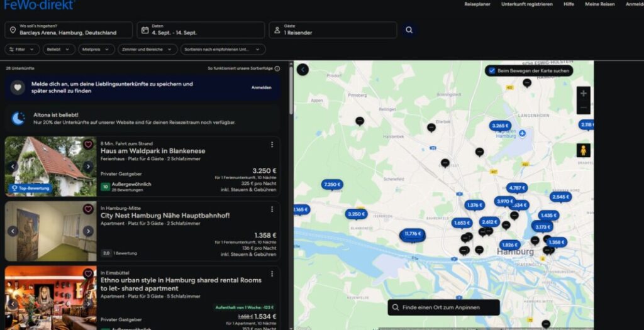Image resolution: width=644 pixels, height=330 pixels.
Task: Open City Nest Hamburg Nähe Hauptbahnhof listing
Action: 165,216
